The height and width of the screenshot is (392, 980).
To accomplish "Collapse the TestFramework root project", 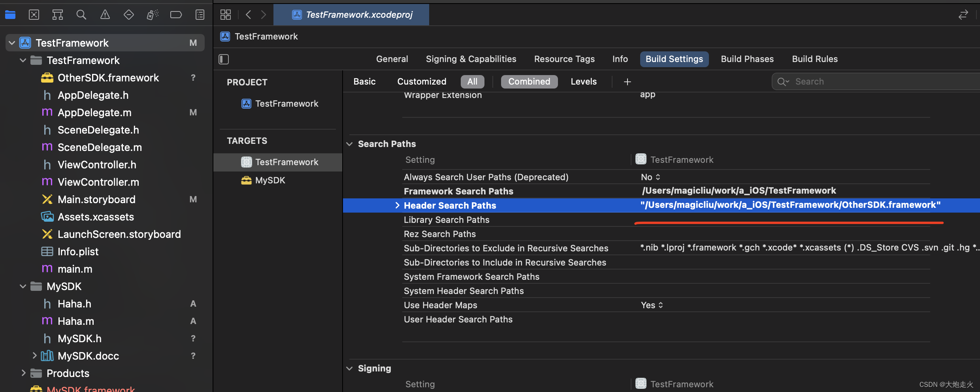I will (12, 43).
